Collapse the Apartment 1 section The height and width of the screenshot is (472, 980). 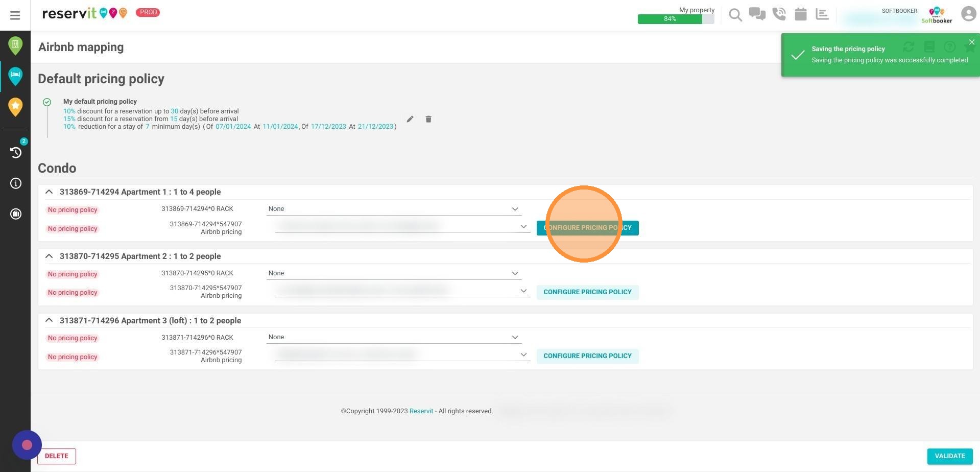[49, 192]
